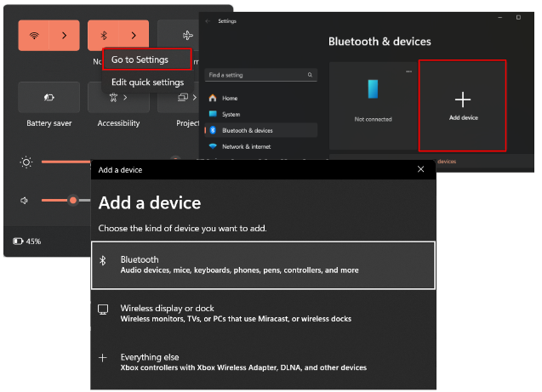Open System in Settings sidebar
This screenshot has width=542, height=392.
coord(261,114)
